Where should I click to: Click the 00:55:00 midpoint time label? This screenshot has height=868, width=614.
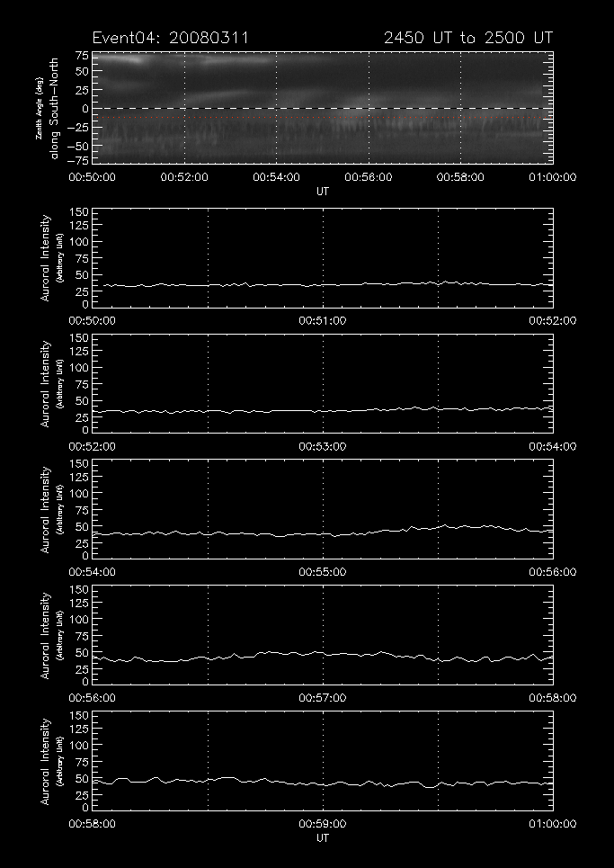[x=323, y=572]
